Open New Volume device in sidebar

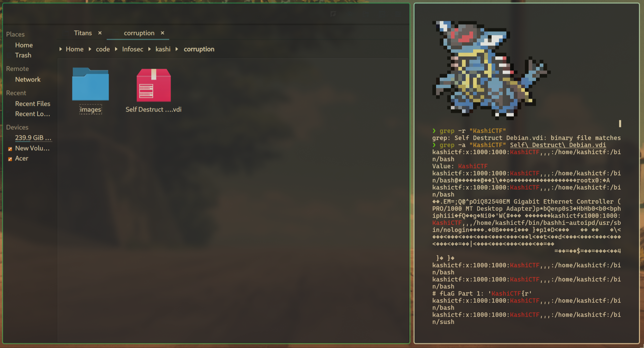(x=32, y=148)
